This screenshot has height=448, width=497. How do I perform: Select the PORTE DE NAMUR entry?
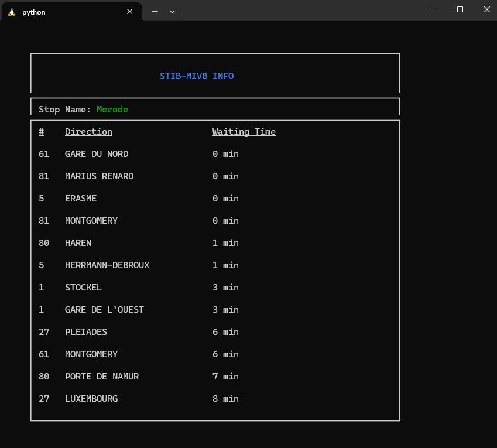(102, 377)
